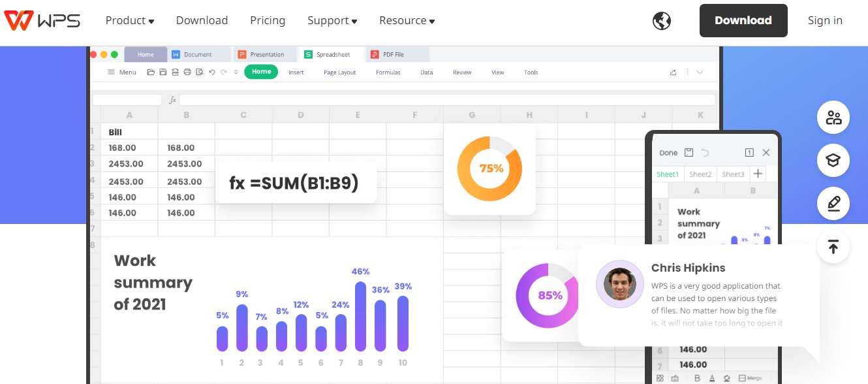Select the Home tab in mockup title bar
The image size is (868, 384).
coord(146,54)
